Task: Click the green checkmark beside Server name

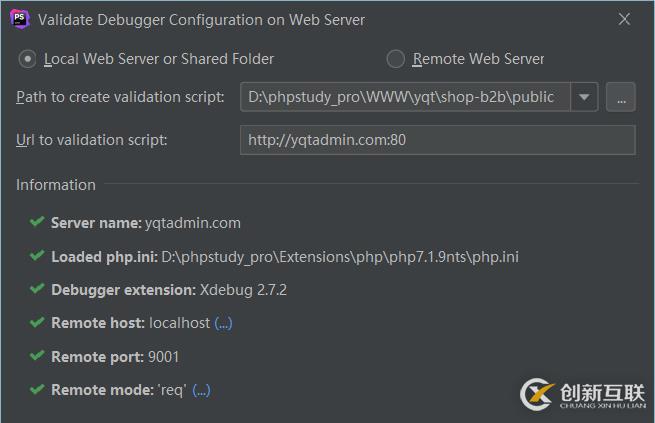Action: click(x=37, y=222)
